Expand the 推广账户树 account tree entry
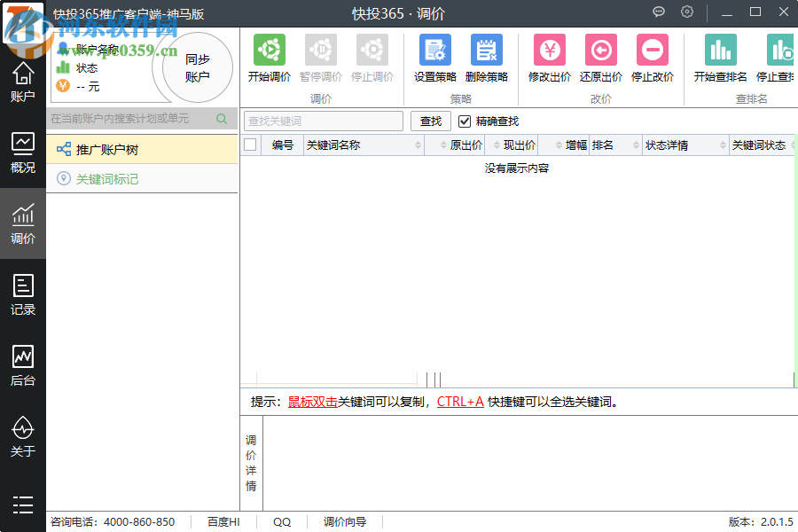 106,148
